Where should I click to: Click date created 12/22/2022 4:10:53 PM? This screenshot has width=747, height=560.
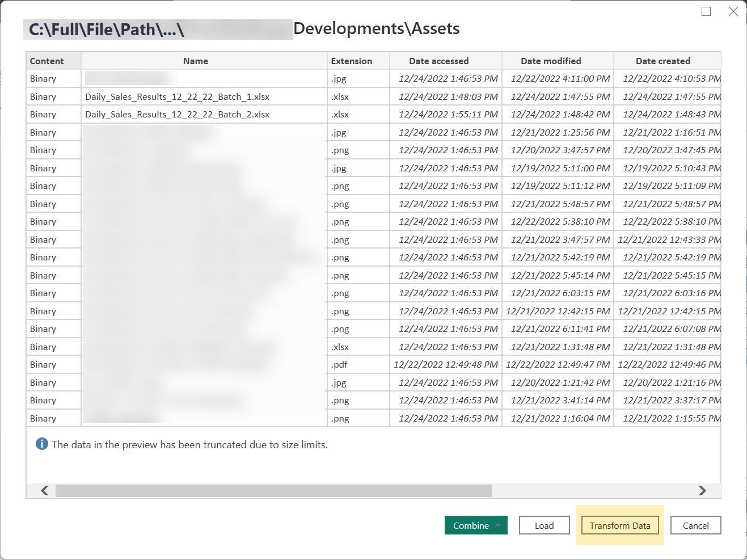(x=672, y=78)
